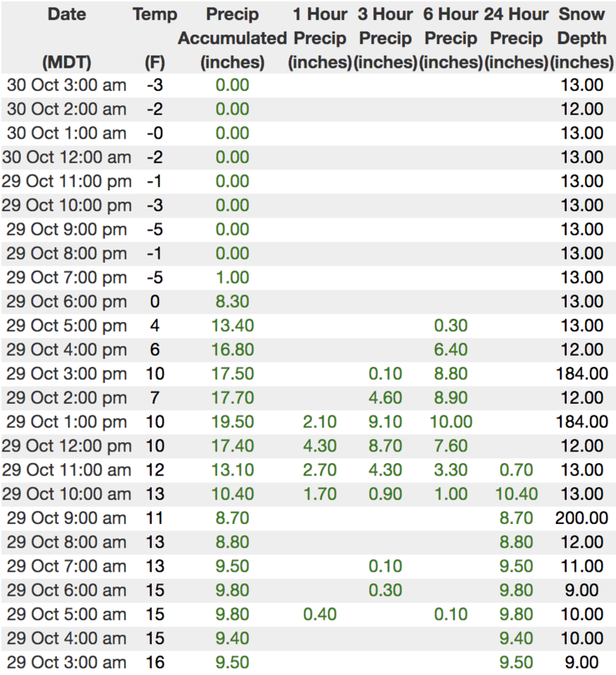Screen dimensions: 616x675
Task: Click the 19.50 accumulated precip value
Action: coord(233,421)
